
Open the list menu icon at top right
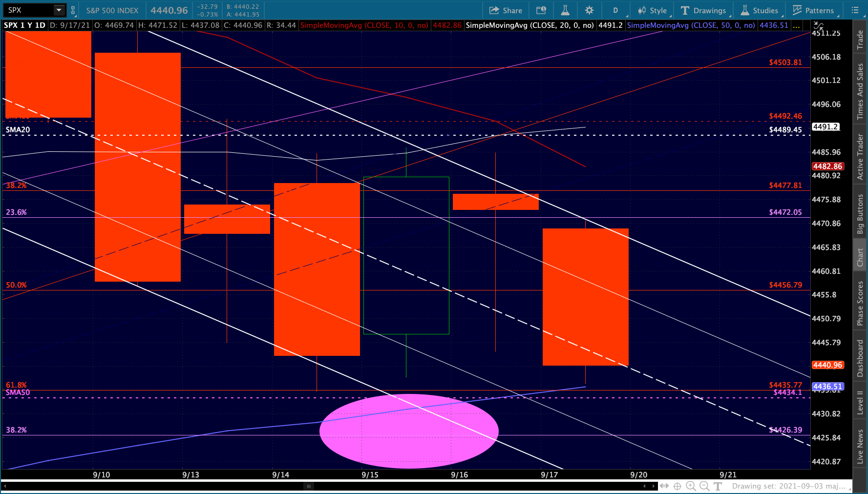point(855,10)
